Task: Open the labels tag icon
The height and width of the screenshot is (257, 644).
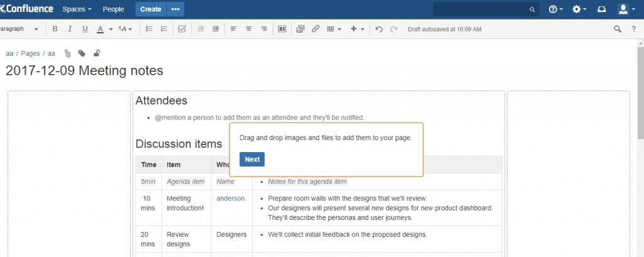Action: [x=82, y=53]
